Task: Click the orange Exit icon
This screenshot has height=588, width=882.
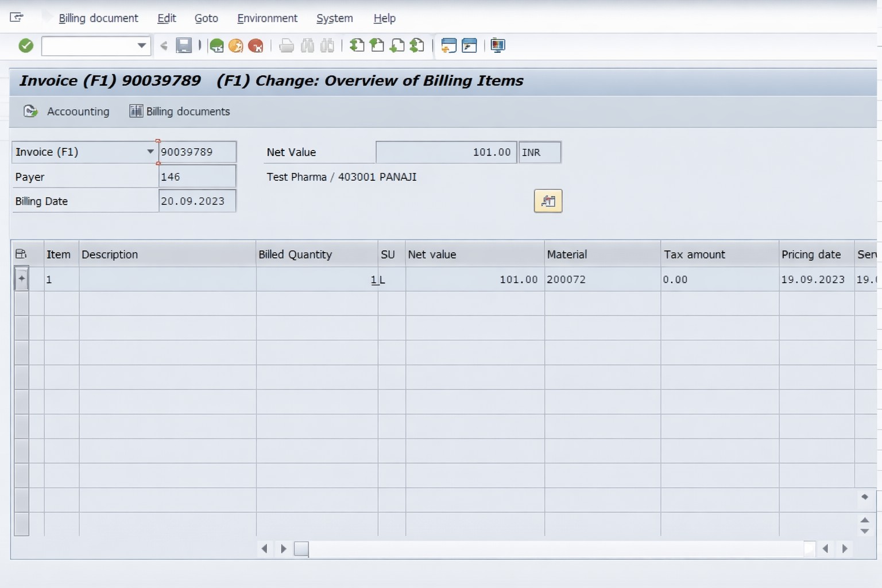Action: pos(236,46)
